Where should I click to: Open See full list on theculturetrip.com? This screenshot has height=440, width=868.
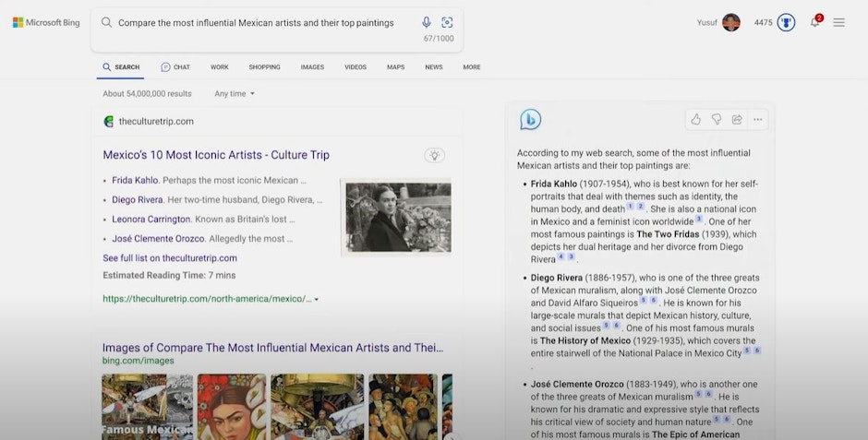tap(170, 257)
